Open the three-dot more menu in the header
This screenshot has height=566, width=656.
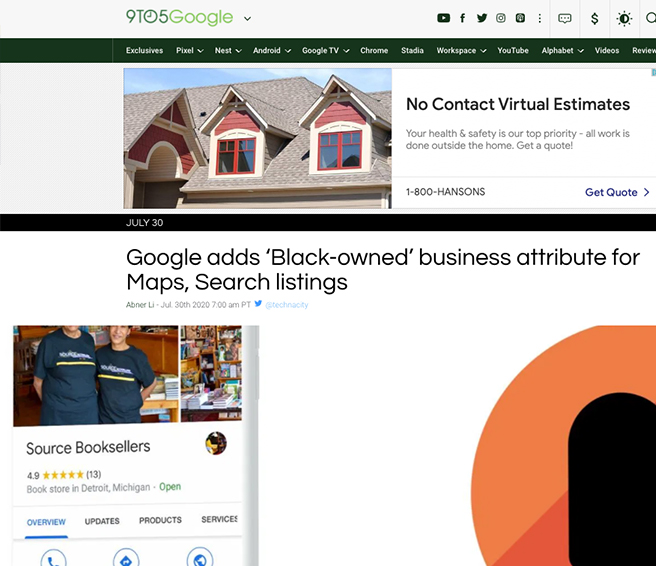540,18
